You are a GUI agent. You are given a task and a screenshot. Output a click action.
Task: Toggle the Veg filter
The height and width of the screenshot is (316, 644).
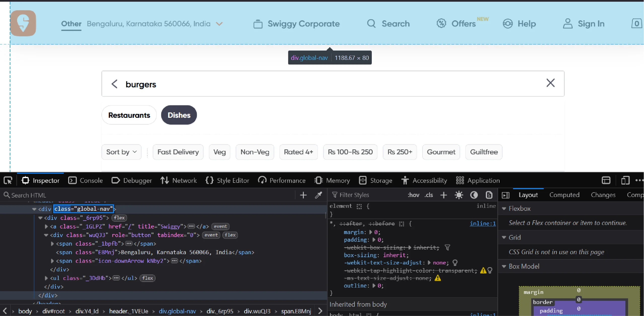[219, 152]
